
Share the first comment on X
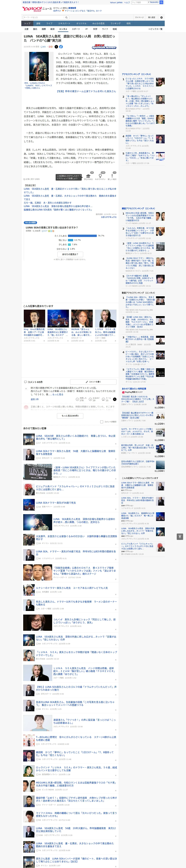pyautogui.click(x=114, y=399)
